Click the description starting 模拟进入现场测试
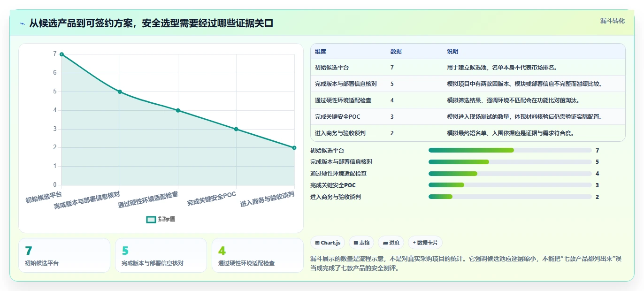This screenshot has width=644, height=291. (524, 117)
